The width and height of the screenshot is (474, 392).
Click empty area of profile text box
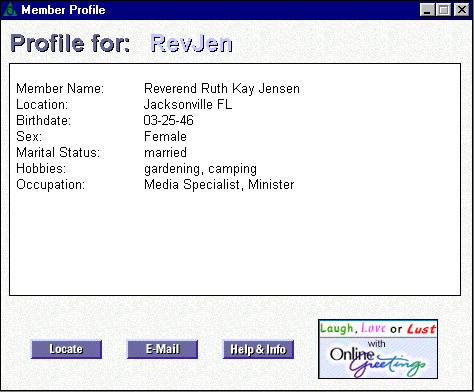coord(235,243)
